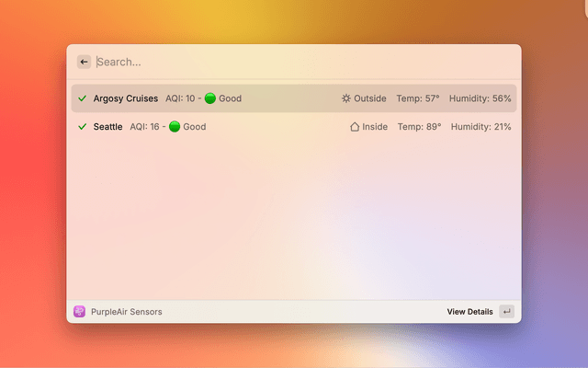Click the back arrow button
588x368 pixels.
click(84, 62)
